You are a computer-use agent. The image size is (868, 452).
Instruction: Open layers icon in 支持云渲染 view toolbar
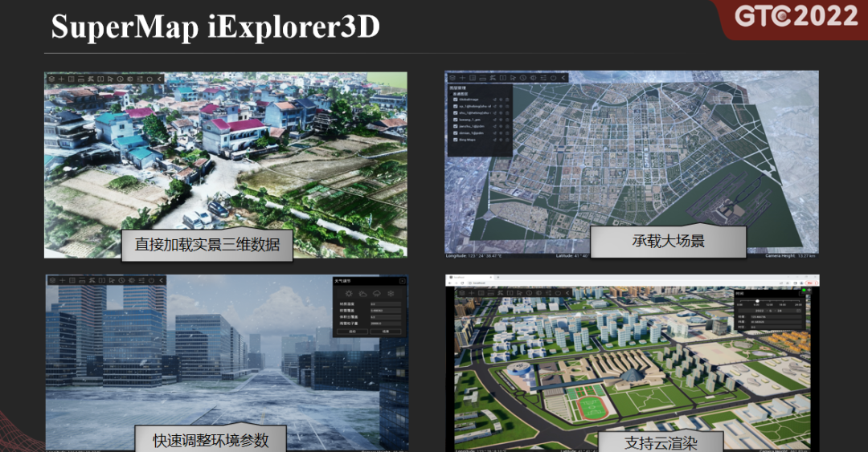[461, 293]
